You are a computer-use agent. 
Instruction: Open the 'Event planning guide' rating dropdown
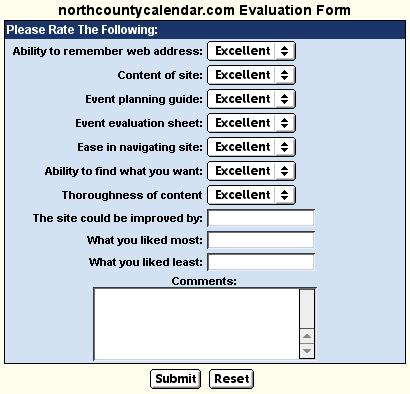pyautogui.click(x=251, y=99)
